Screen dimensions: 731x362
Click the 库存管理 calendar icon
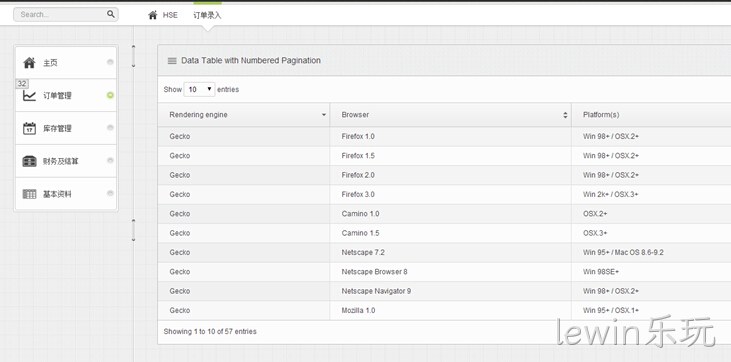tap(29, 128)
